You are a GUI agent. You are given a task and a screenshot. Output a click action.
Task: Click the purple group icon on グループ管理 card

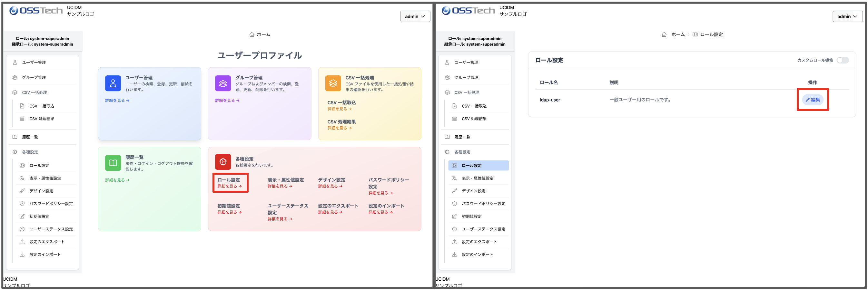[223, 83]
